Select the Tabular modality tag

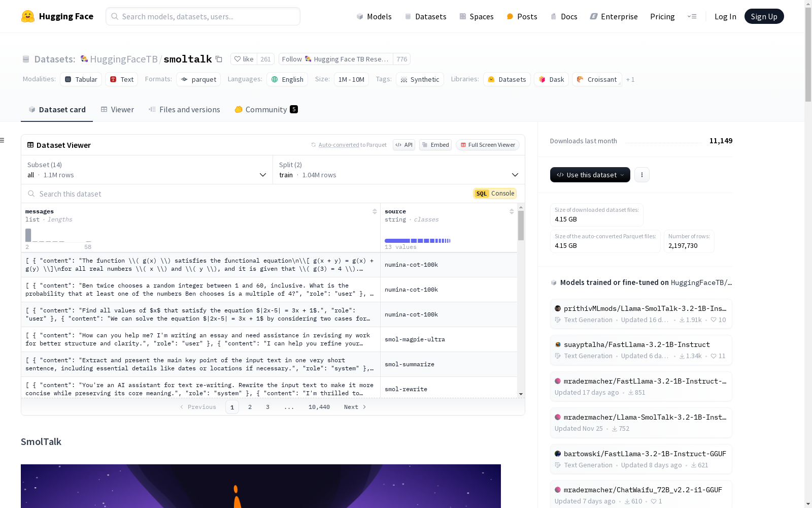pos(81,79)
